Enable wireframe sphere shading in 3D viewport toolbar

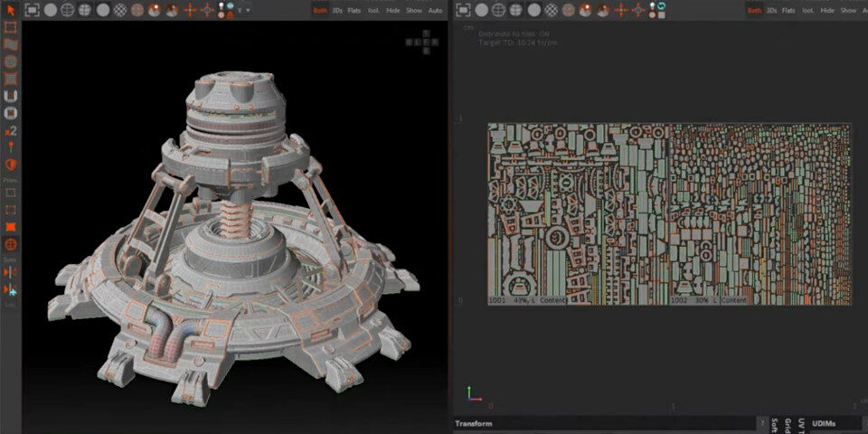click(68, 10)
